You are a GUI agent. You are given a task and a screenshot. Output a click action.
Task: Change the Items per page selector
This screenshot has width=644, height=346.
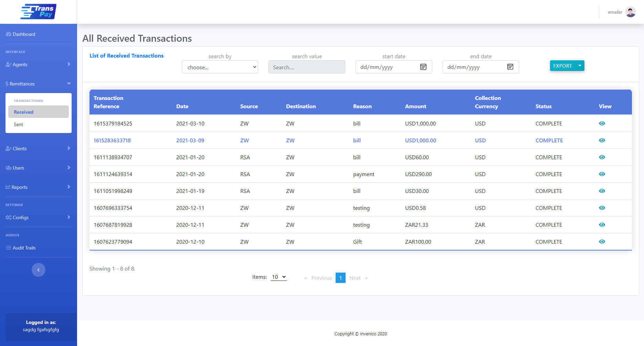click(279, 277)
